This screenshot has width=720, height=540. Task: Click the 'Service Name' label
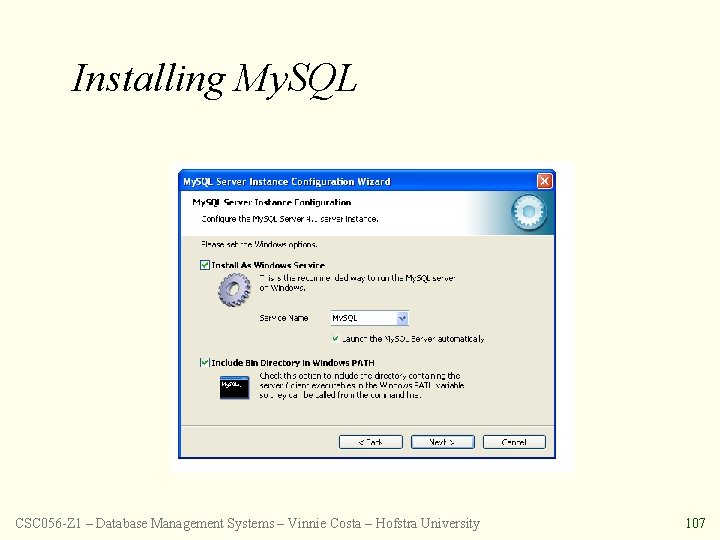point(283,318)
